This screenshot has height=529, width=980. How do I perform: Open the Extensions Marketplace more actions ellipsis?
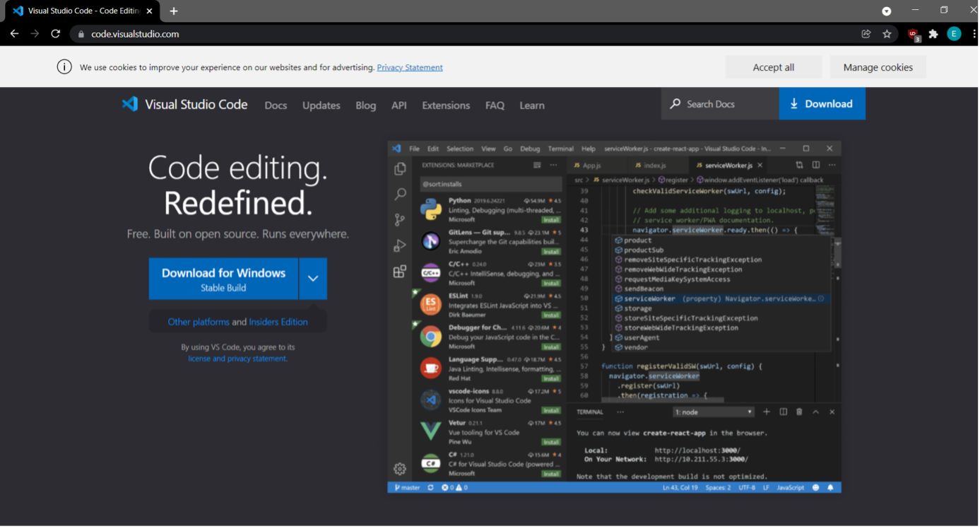pyautogui.click(x=553, y=165)
